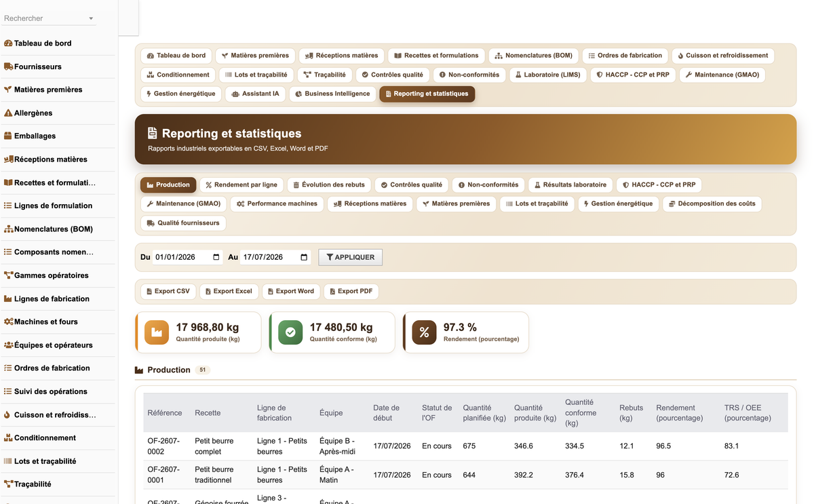The height and width of the screenshot is (504, 814).
Task: Click the Lignes de fabrication factory icon
Action: pyautogui.click(x=8, y=298)
